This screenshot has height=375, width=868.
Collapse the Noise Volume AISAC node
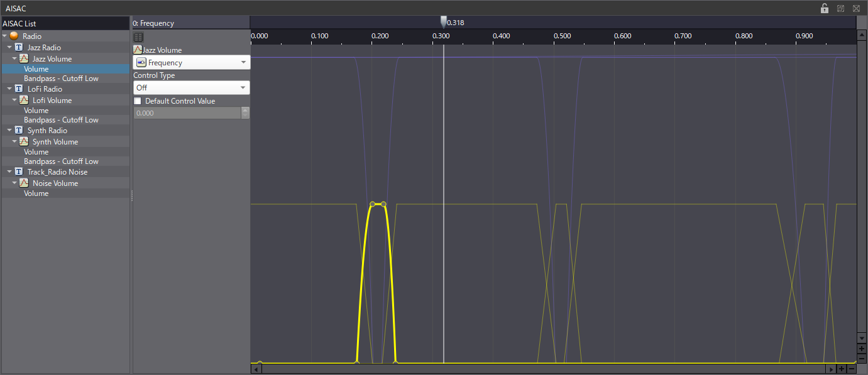pyautogui.click(x=14, y=183)
